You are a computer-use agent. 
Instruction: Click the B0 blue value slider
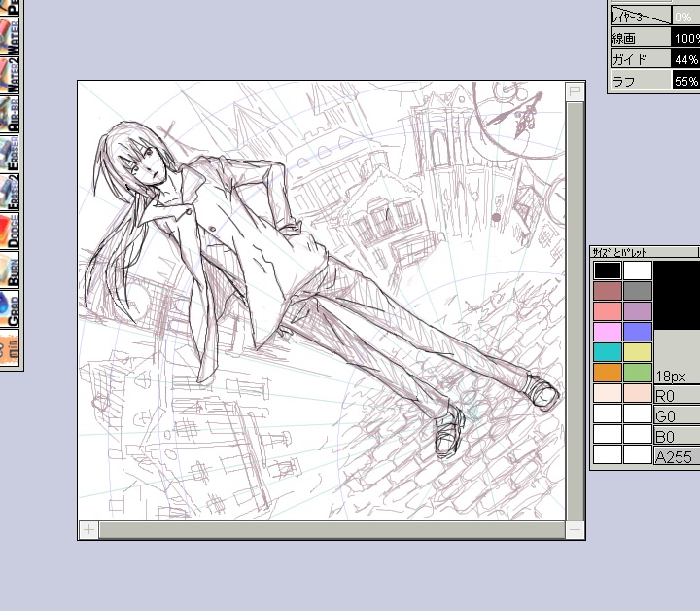click(x=677, y=437)
